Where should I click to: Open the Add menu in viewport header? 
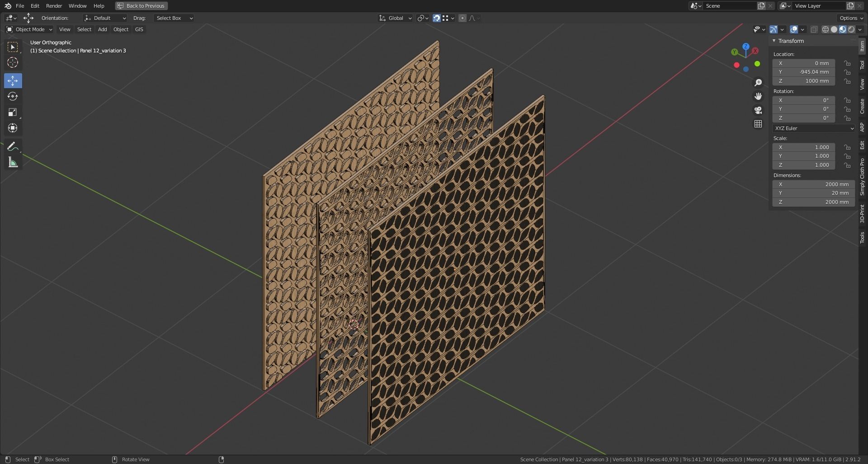(x=102, y=29)
